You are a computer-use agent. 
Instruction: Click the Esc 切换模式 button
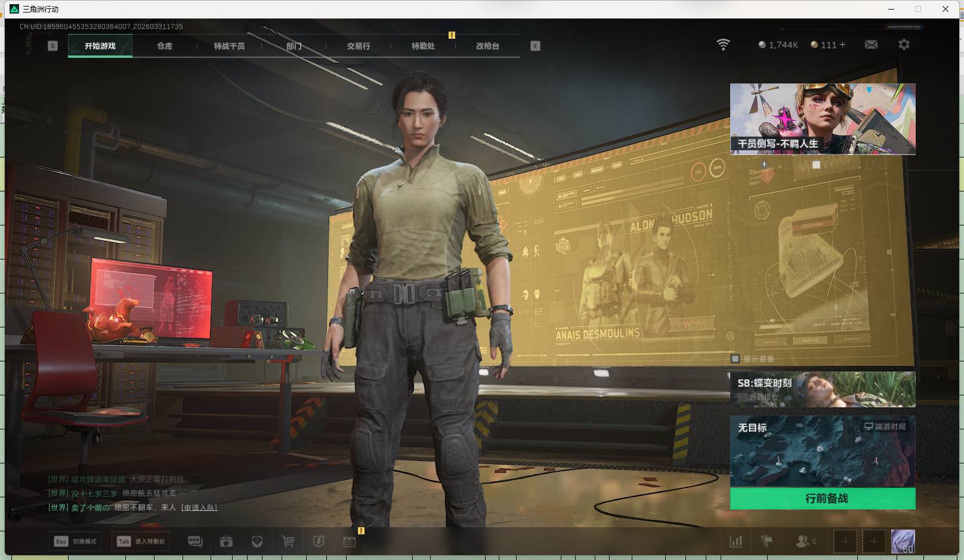(x=76, y=542)
